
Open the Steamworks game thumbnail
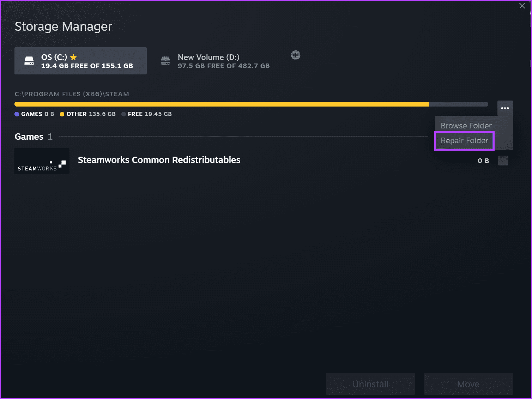[x=42, y=161]
